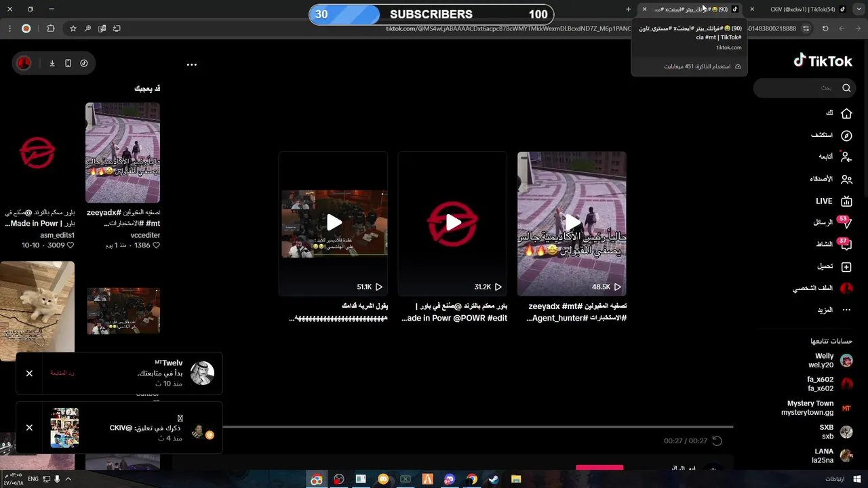868x488 pixels.
Task: Go to the LIVE section
Action: tap(834, 201)
